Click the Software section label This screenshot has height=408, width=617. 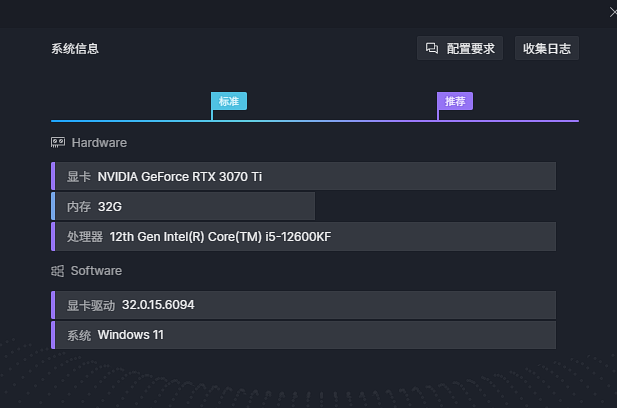pyautogui.click(x=96, y=271)
